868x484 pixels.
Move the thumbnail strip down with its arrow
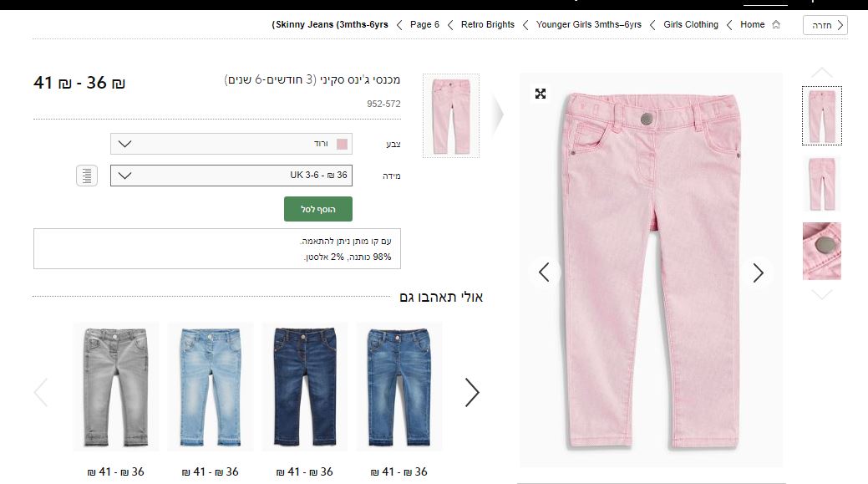pyautogui.click(x=821, y=294)
